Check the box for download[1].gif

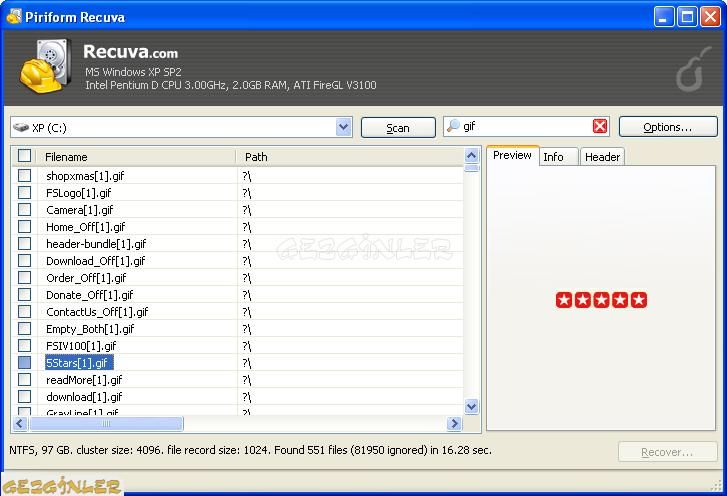[24, 396]
